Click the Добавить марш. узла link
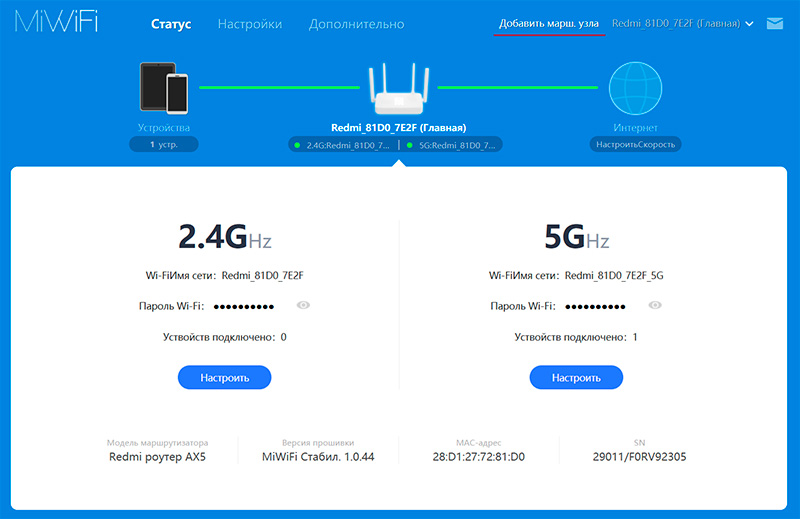The image size is (800, 519). (x=549, y=23)
